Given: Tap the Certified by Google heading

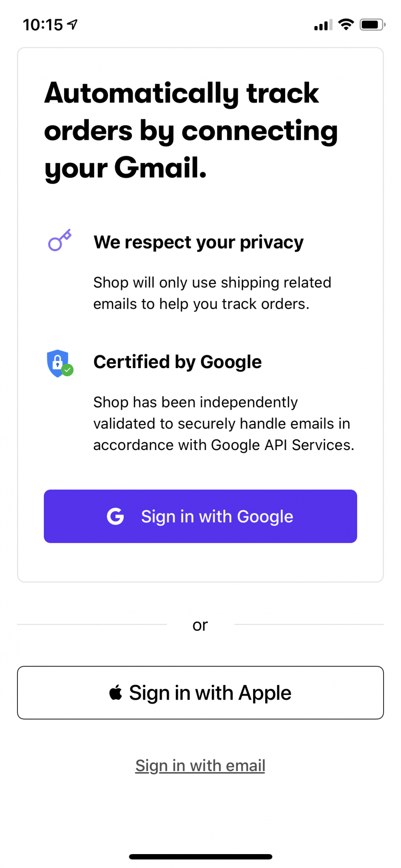Looking at the screenshot, I should tap(177, 362).
